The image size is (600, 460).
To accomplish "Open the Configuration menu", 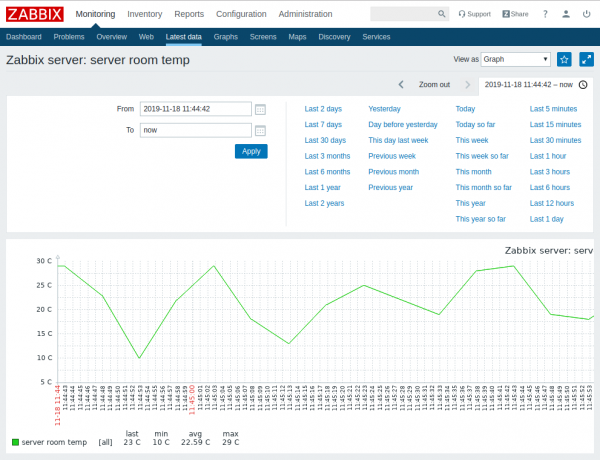I will click(x=241, y=15).
